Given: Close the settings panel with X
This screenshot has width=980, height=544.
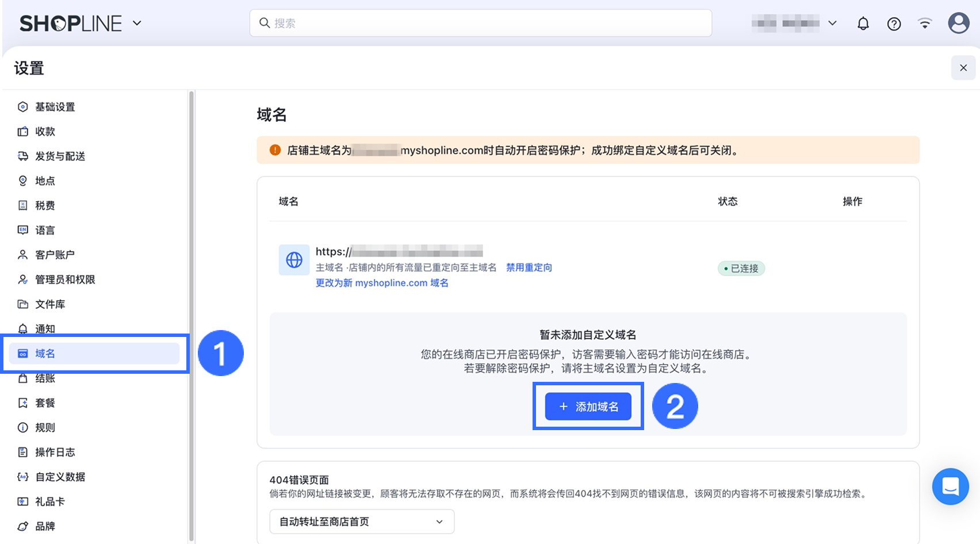Looking at the screenshot, I should (963, 68).
